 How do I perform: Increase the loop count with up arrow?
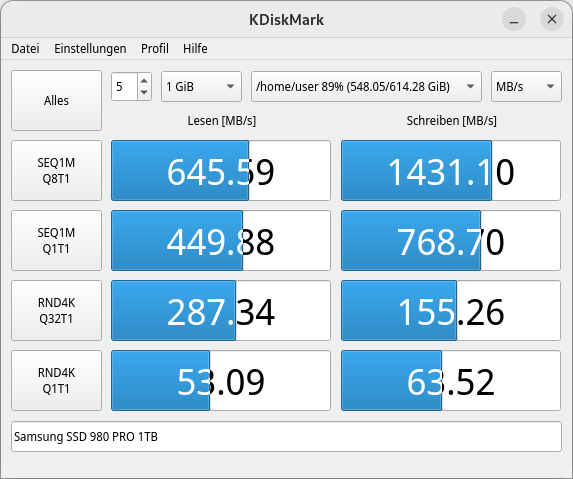[x=144, y=81]
